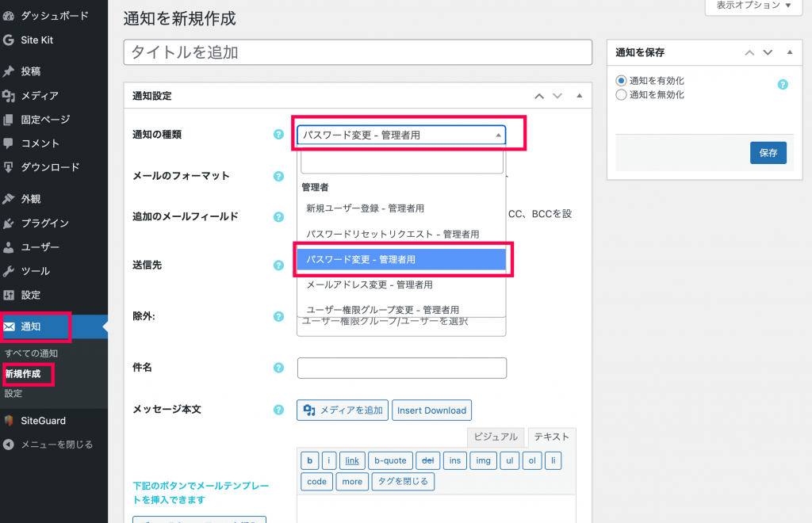Click help icon beside 件名
Viewport: 812px width, 523px height.
click(x=278, y=368)
